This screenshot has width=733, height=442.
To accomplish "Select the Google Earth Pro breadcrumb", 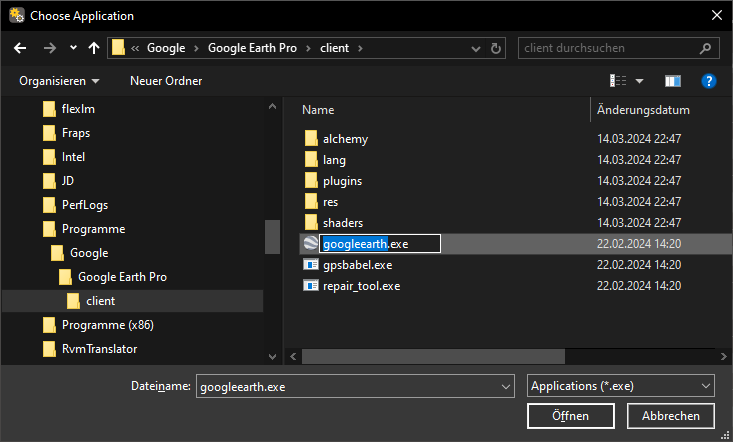I will tap(252, 48).
